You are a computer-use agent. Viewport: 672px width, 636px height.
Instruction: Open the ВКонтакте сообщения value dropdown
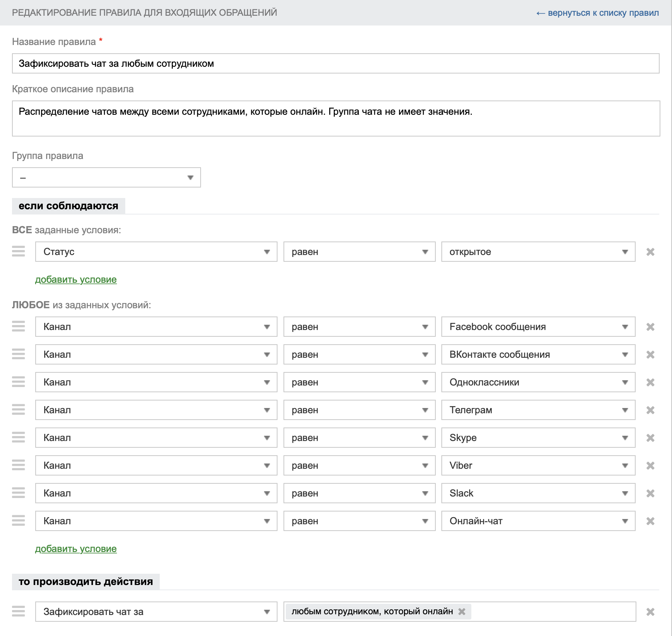click(538, 354)
